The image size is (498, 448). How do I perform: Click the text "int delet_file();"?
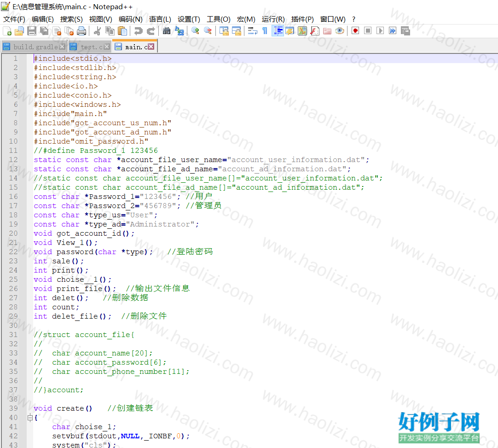[73, 316]
